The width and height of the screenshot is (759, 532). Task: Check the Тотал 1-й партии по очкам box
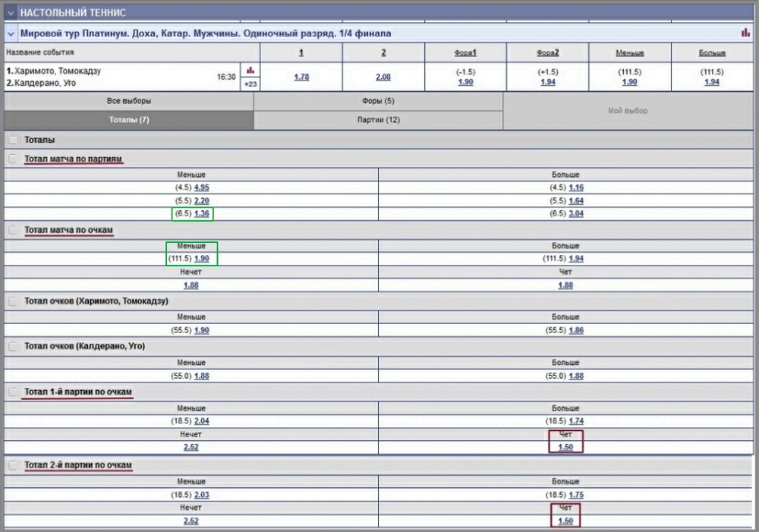click(13, 392)
